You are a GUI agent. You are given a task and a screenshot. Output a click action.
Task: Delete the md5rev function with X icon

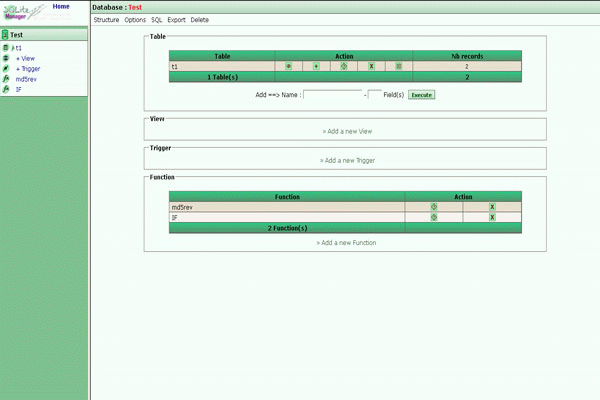pos(492,207)
